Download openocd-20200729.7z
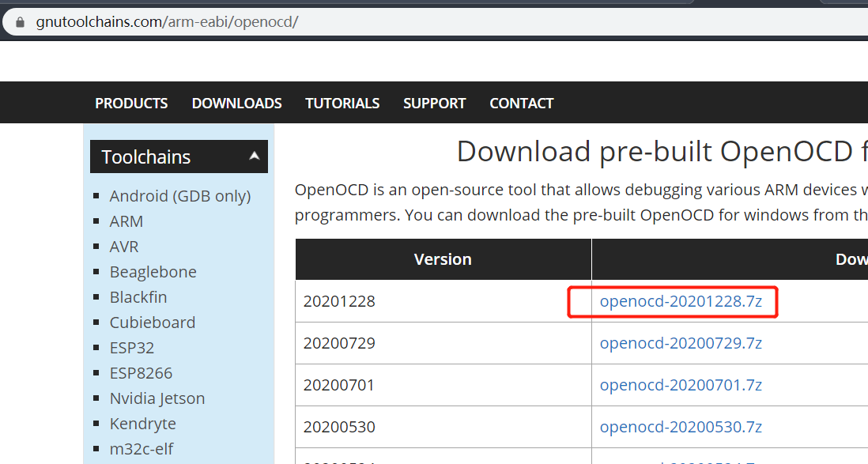 pos(681,343)
